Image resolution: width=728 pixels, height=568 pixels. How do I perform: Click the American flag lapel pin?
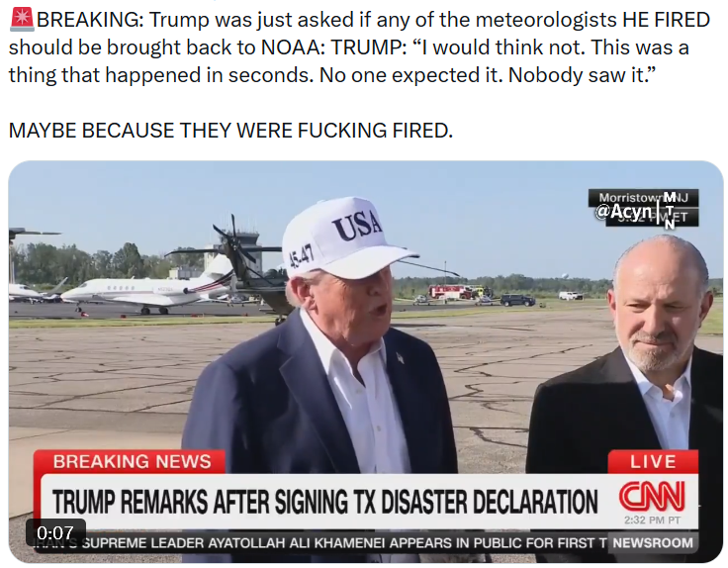tap(399, 358)
